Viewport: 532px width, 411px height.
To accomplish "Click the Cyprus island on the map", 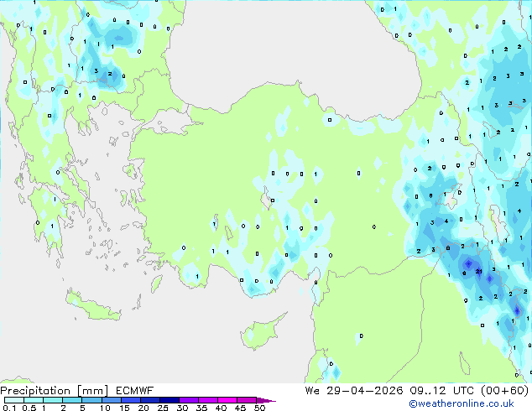I will pyautogui.click(x=261, y=334).
